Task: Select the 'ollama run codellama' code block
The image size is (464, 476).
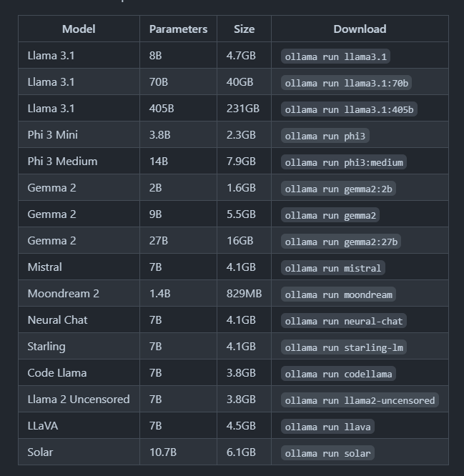Action: click(x=338, y=373)
